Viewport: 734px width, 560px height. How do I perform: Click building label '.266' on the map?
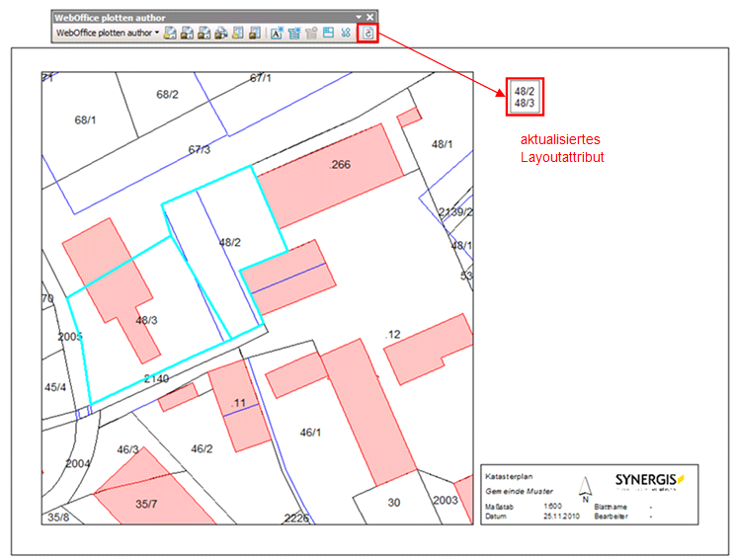pos(340,165)
